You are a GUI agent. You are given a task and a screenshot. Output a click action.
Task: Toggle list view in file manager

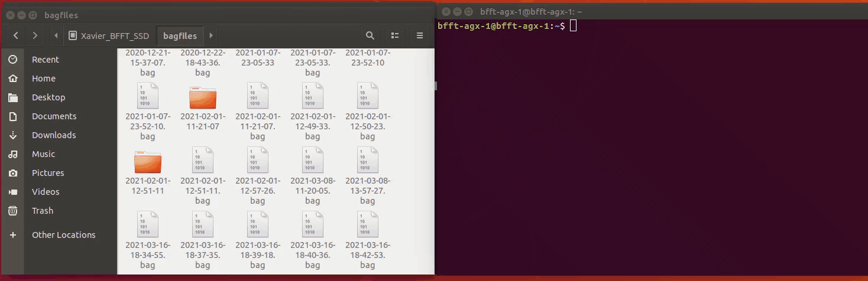(x=395, y=35)
